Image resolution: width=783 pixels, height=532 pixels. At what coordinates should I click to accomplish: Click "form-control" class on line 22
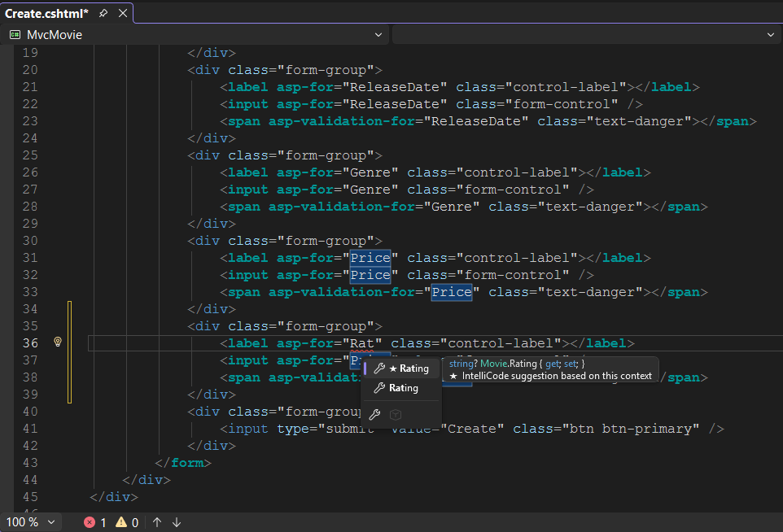(562, 104)
